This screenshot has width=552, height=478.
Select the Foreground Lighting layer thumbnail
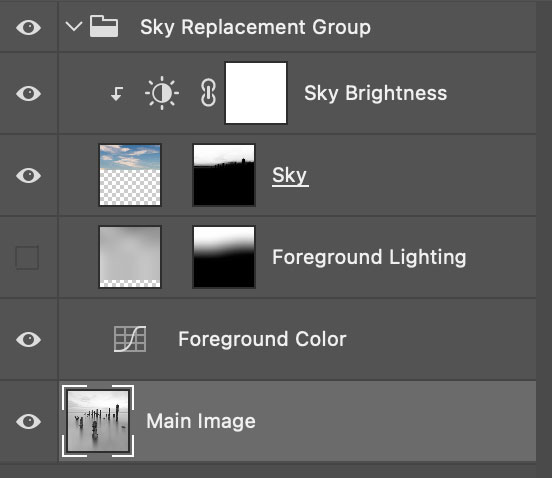point(130,257)
